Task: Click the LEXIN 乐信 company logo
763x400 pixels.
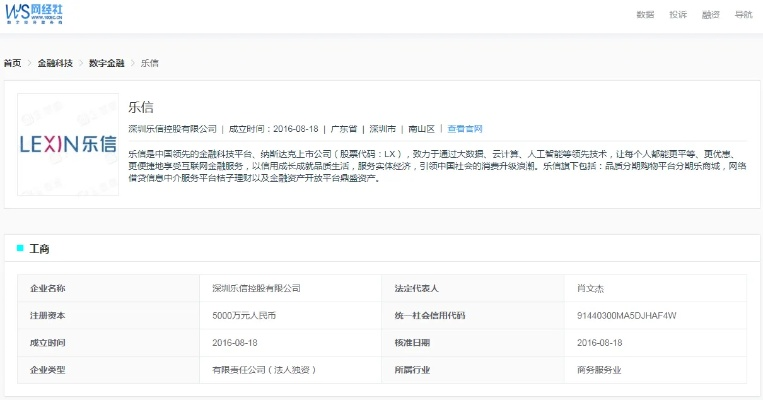Action: pos(67,144)
